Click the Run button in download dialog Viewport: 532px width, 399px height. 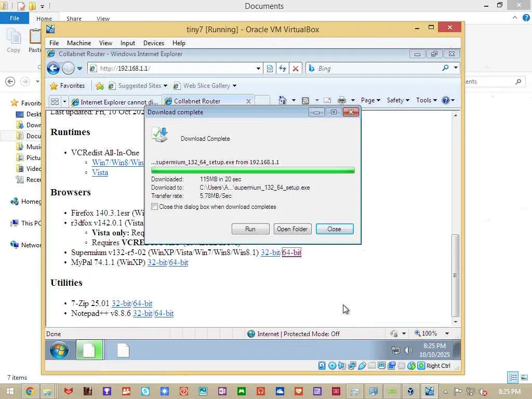pos(250,229)
